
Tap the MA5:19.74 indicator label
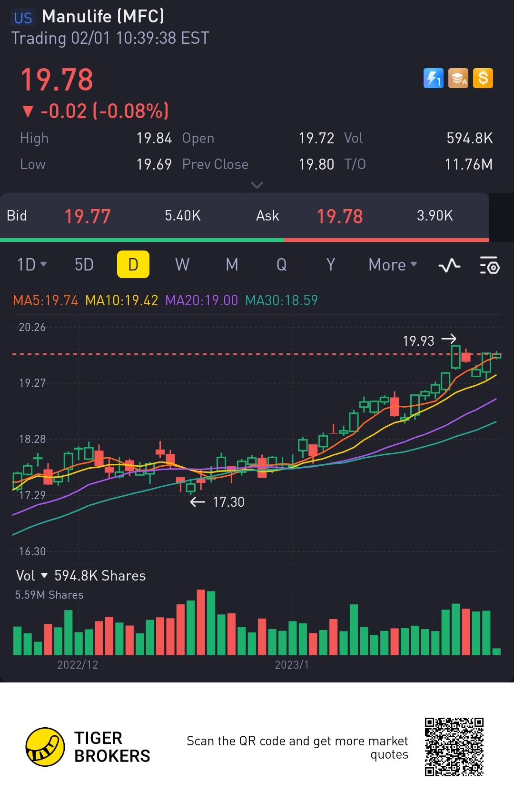click(46, 300)
